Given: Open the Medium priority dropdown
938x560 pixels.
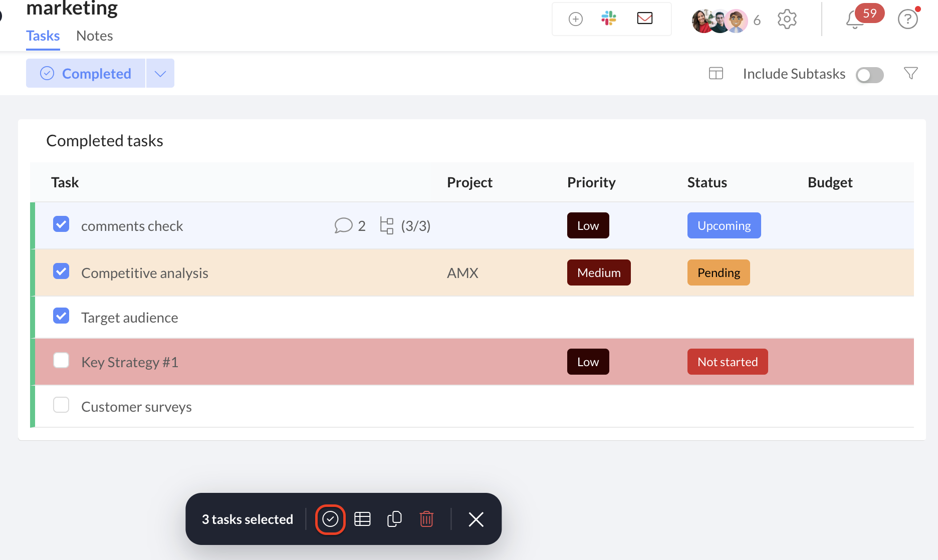Looking at the screenshot, I should (x=599, y=272).
